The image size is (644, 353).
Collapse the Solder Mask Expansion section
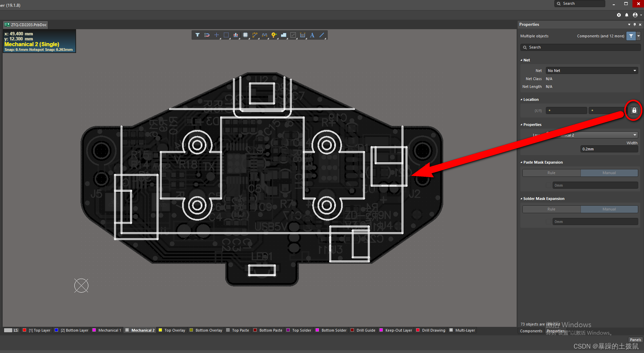tap(521, 199)
